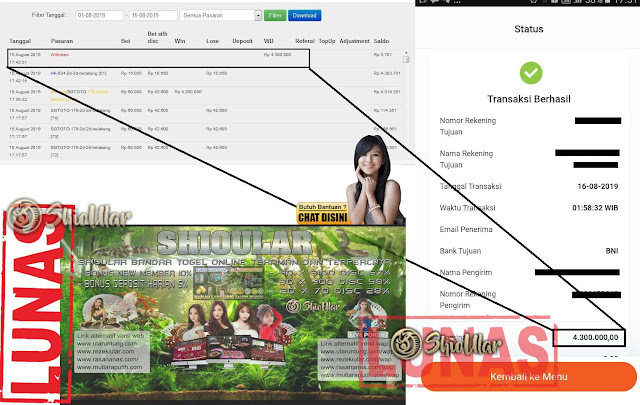The image size is (640, 405).
Task: Tap the Status page title
Action: [529, 29]
